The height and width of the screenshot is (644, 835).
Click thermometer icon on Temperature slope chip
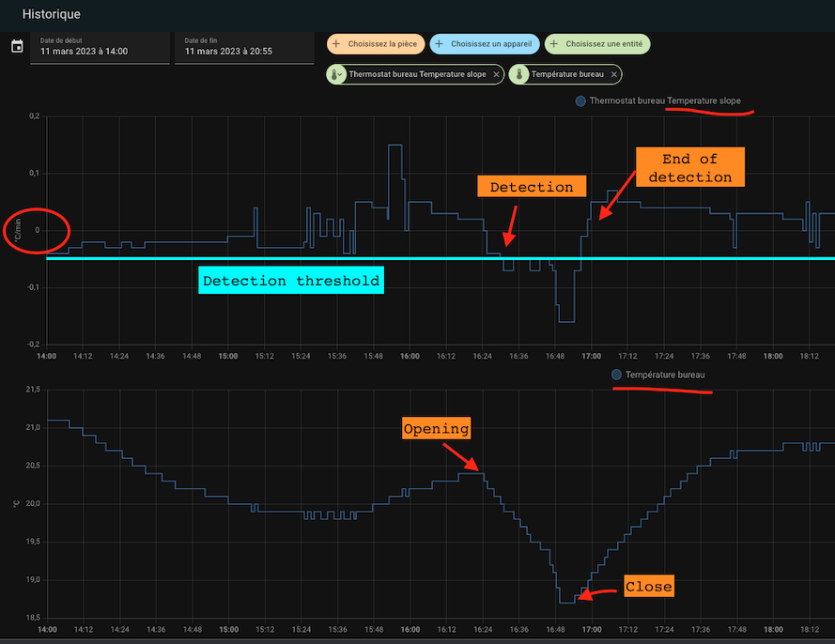337,74
